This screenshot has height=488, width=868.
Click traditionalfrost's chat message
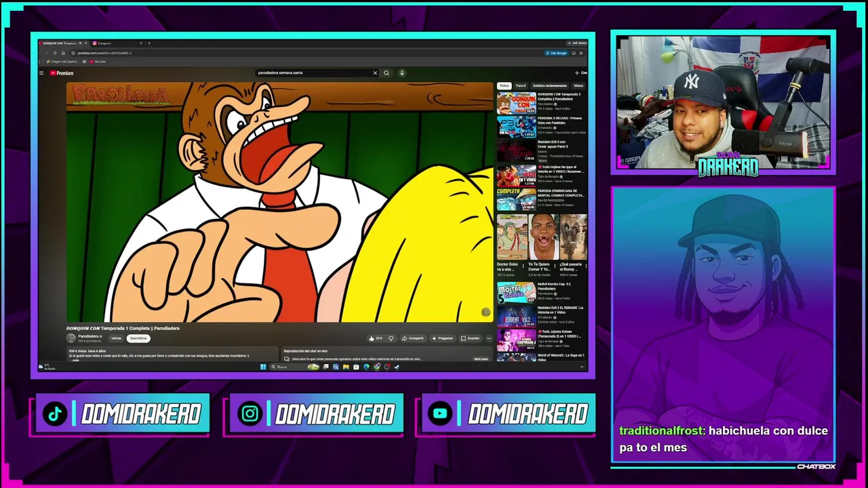[x=724, y=439]
